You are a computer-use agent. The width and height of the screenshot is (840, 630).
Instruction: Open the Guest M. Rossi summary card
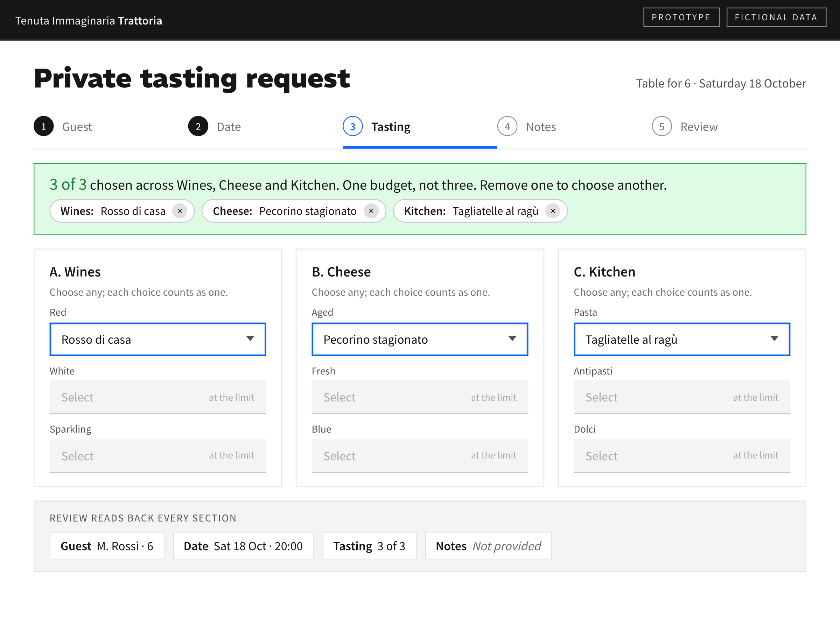(107, 546)
